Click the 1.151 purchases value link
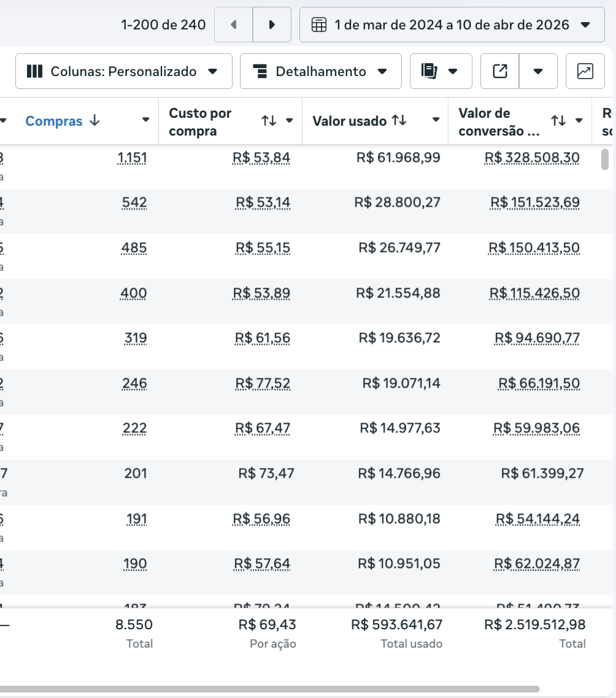Viewport: 616px width, 698px height. coord(132,158)
